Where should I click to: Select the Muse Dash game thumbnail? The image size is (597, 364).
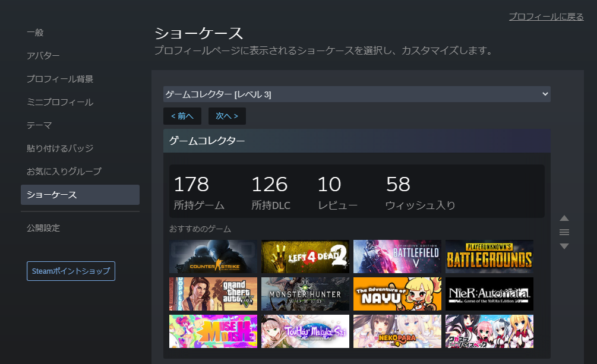213,331
